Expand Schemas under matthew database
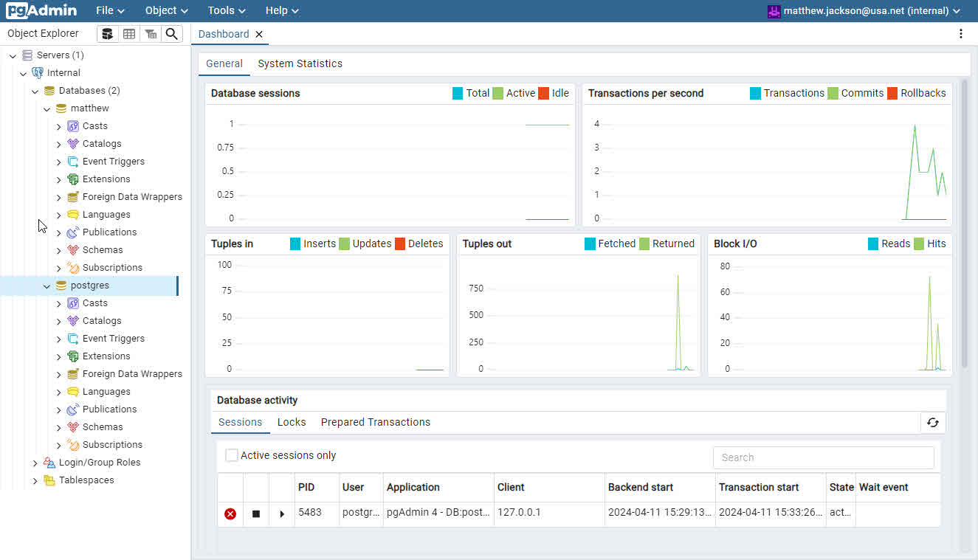Image resolution: width=978 pixels, height=560 pixels. point(59,250)
